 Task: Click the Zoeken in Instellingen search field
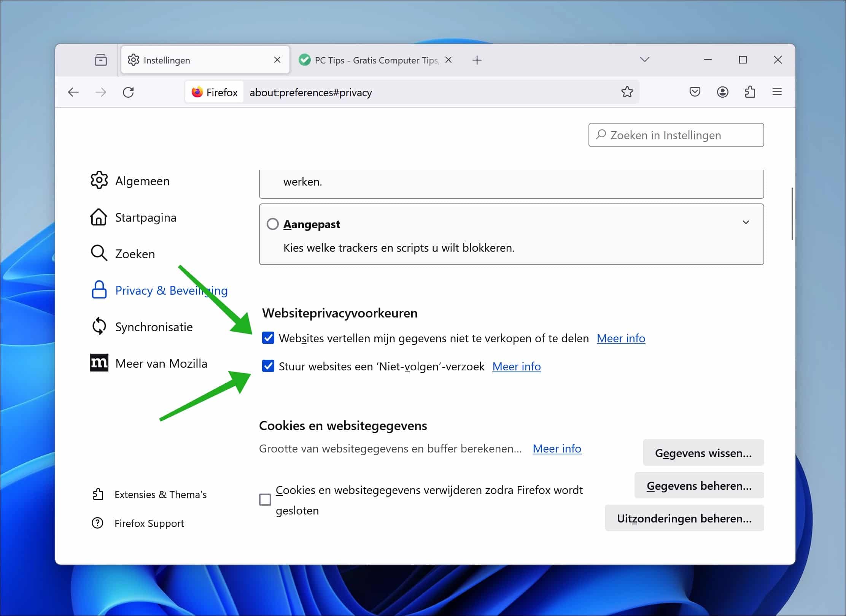click(676, 135)
